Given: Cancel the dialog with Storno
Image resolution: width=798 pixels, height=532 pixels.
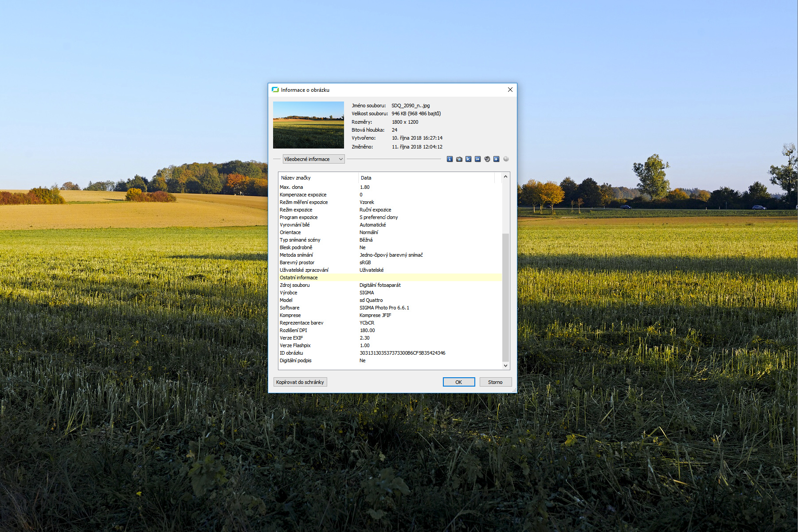Looking at the screenshot, I should (x=495, y=382).
